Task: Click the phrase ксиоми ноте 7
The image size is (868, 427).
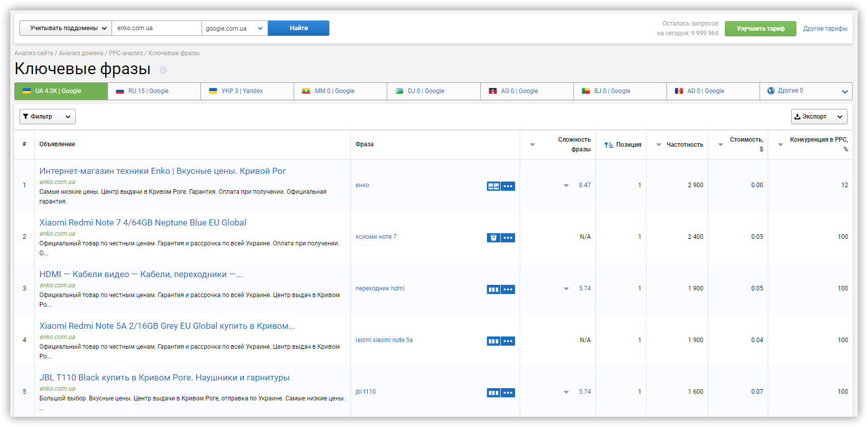Action: coord(376,237)
